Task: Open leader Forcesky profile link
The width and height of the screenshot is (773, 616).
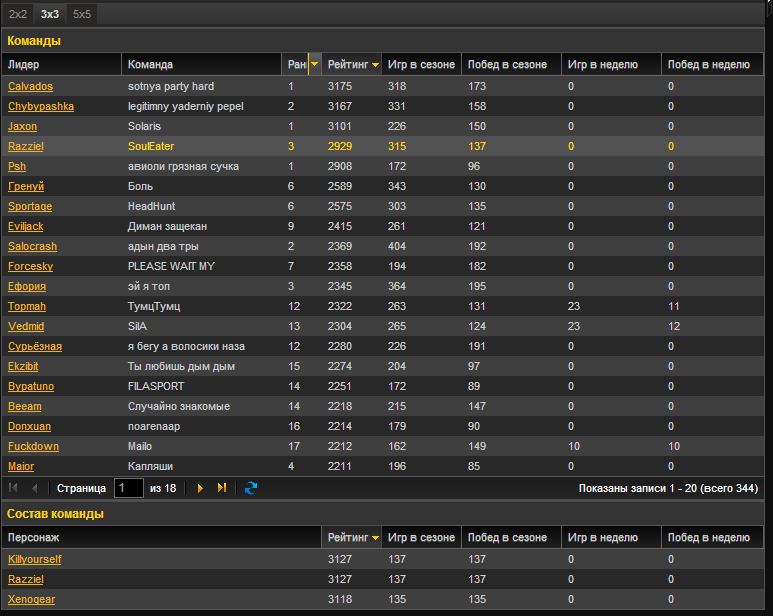Action: click(31, 266)
